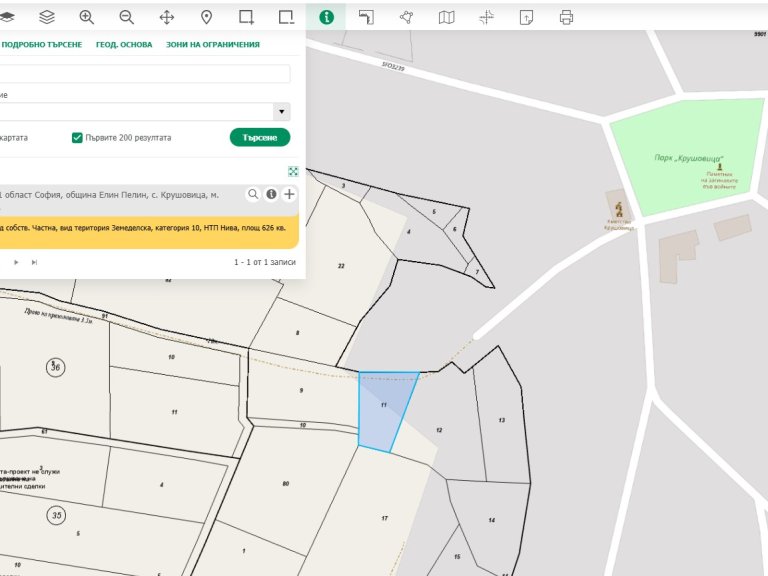768x576 pixels.
Task: Open the folded map icon in toolbar
Action: pyautogui.click(x=447, y=17)
